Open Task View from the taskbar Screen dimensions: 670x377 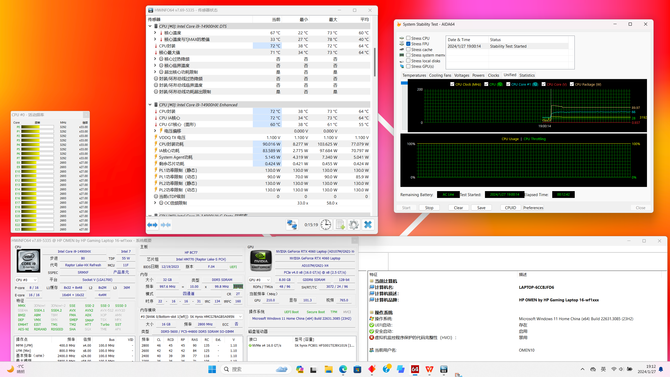[313, 369]
